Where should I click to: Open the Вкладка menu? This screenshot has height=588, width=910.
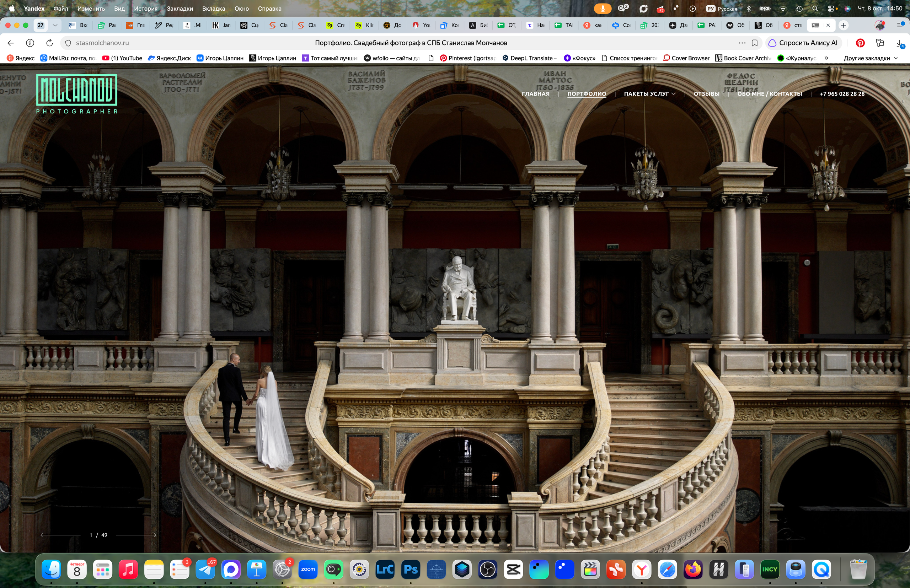tap(214, 9)
